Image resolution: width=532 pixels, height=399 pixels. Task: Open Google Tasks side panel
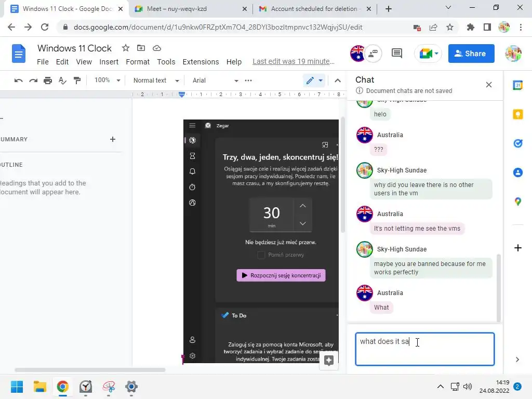[518, 143]
